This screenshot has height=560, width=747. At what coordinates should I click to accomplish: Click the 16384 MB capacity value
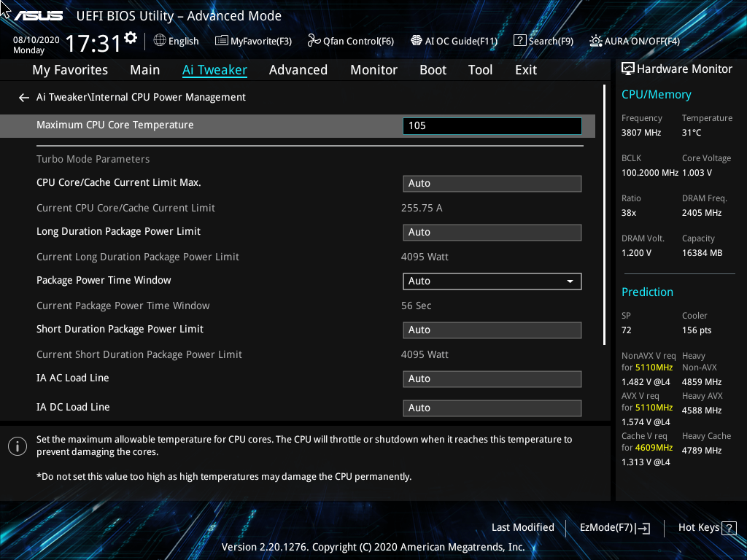(703, 253)
